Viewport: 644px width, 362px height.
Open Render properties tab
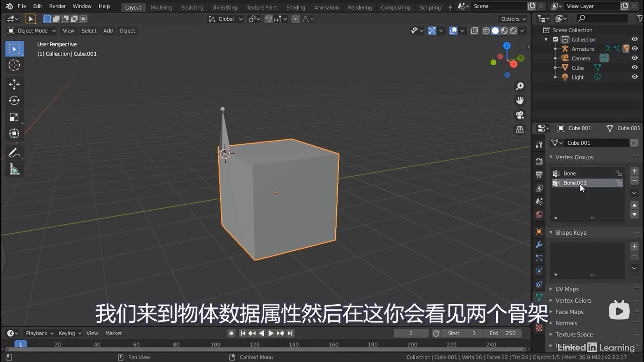coord(539,161)
